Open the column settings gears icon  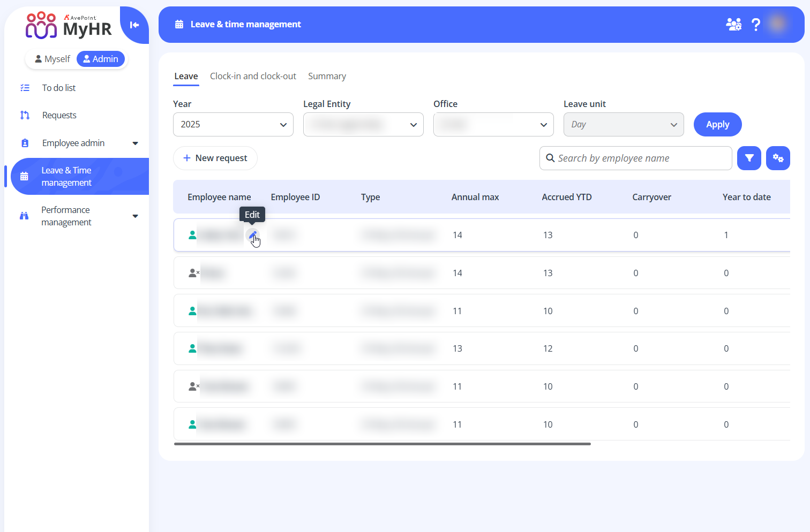[778, 158]
